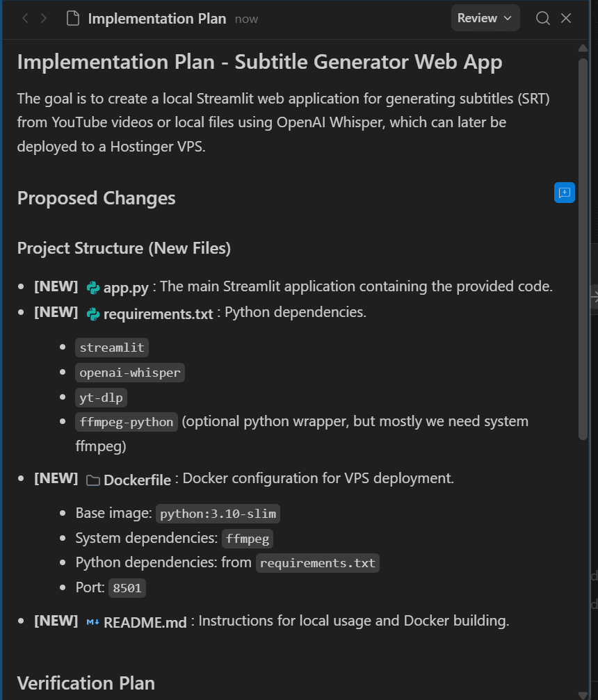Click the python:3.10-slim code chip
This screenshot has width=598, height=700.
(218, 514)
